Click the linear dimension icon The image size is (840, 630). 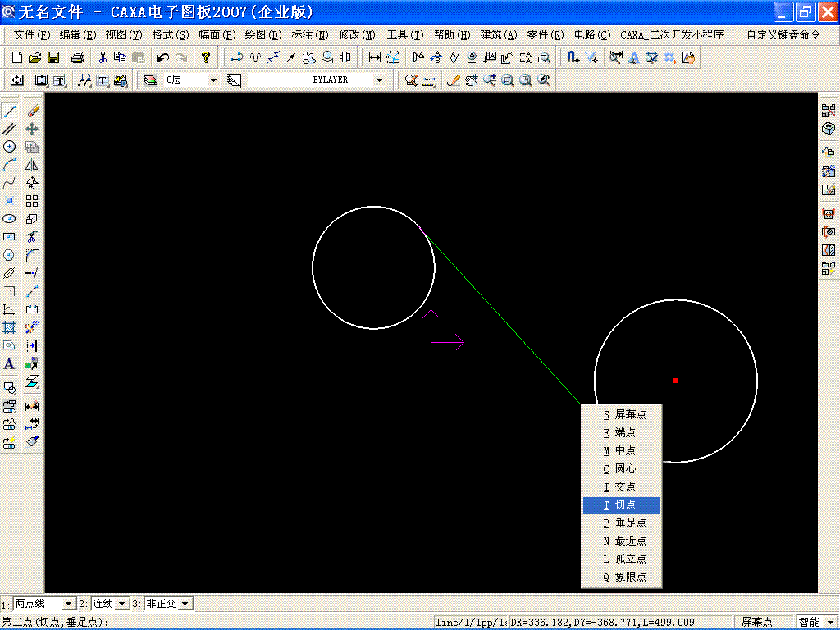click(x=374, y=57)
